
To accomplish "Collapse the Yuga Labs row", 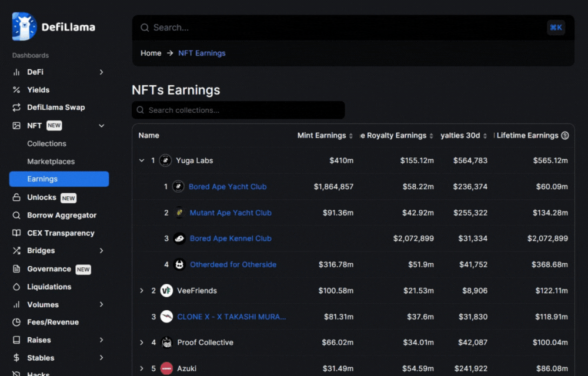I will (x=142, y=160).
